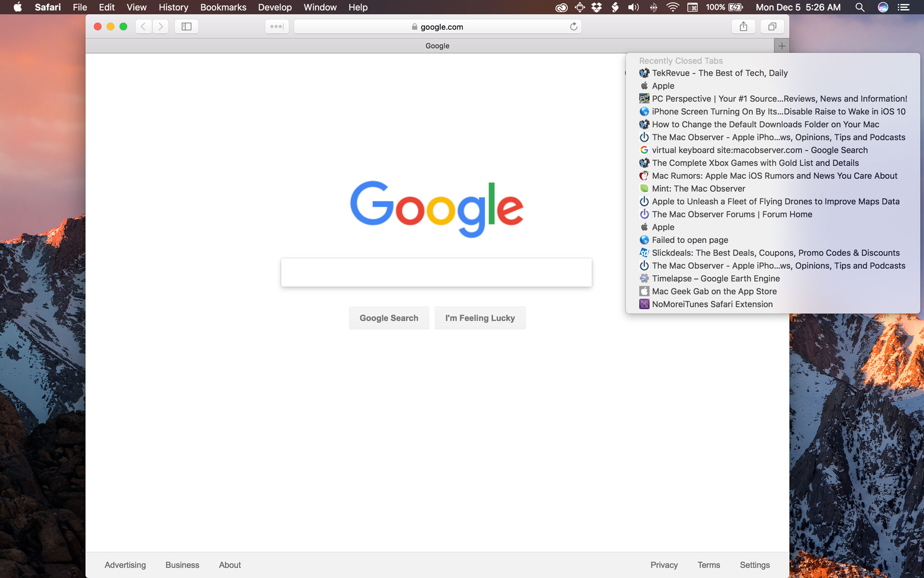Reopen Failed to open page tab
The height and width of the screenshot is (578, 924).
point(773,240)
